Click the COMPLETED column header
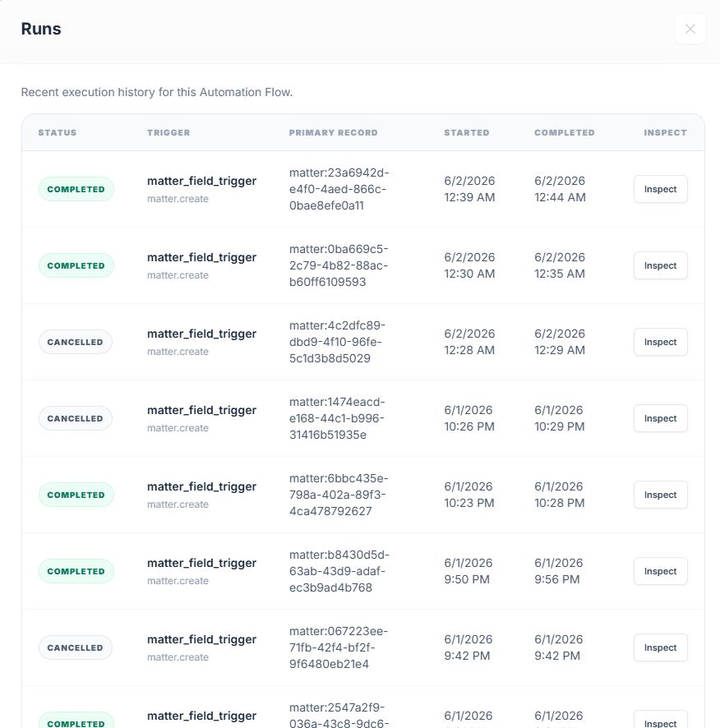Viewport: 720px width, 728px height. 565,132
